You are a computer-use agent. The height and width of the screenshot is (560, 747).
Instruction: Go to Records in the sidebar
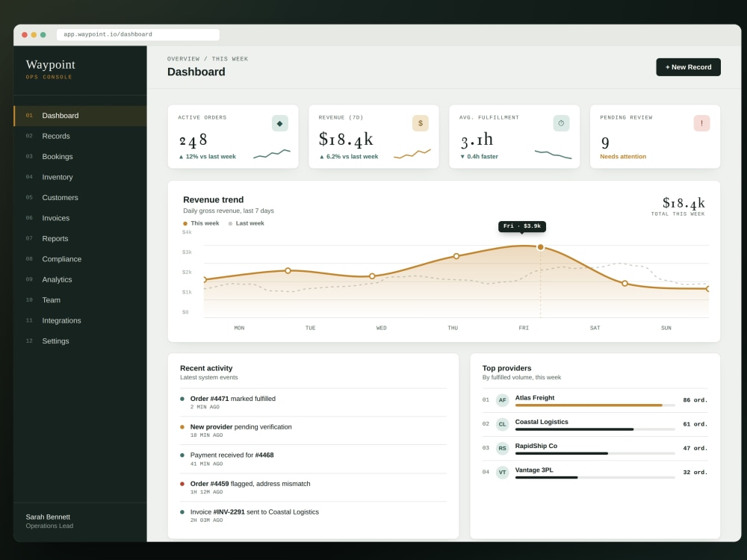80,136
